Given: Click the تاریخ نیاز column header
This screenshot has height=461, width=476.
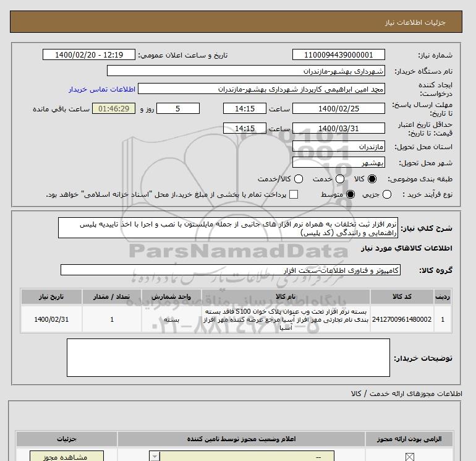Looking at the screenshot, I should point(51,296).
